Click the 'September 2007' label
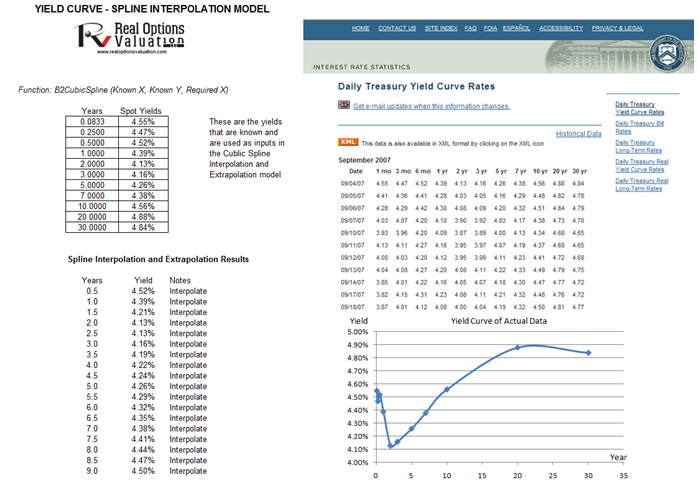Image resolution: width=699 pixels, height=480 pixels. (x=364, y=160)
